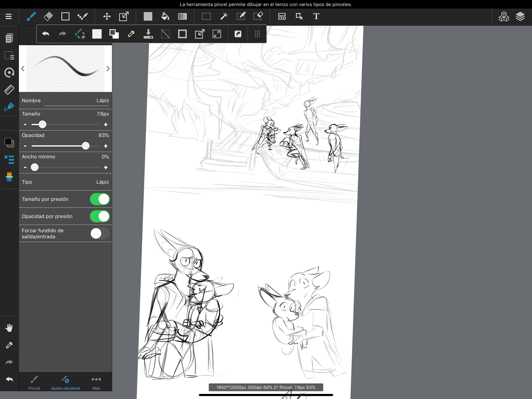Decrease Opacidad with minus button

coord(25,146)
